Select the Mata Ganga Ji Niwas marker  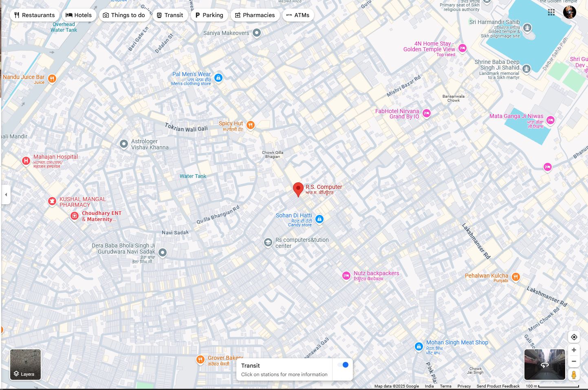pos(551,120)
